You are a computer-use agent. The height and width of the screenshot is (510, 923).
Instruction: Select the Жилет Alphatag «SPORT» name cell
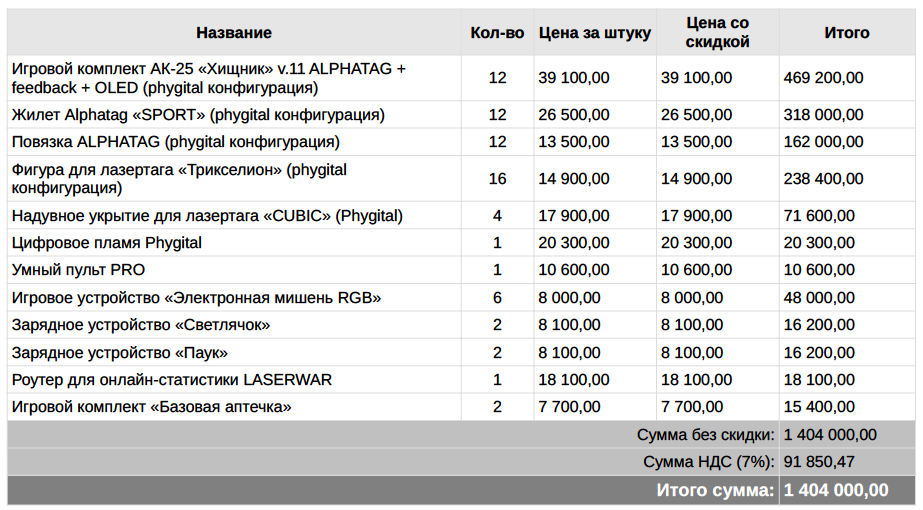tap(198, 115)
